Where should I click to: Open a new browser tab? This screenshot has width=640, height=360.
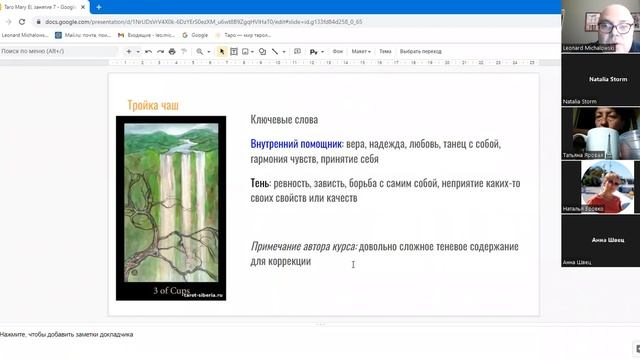[x=99, y=7]
